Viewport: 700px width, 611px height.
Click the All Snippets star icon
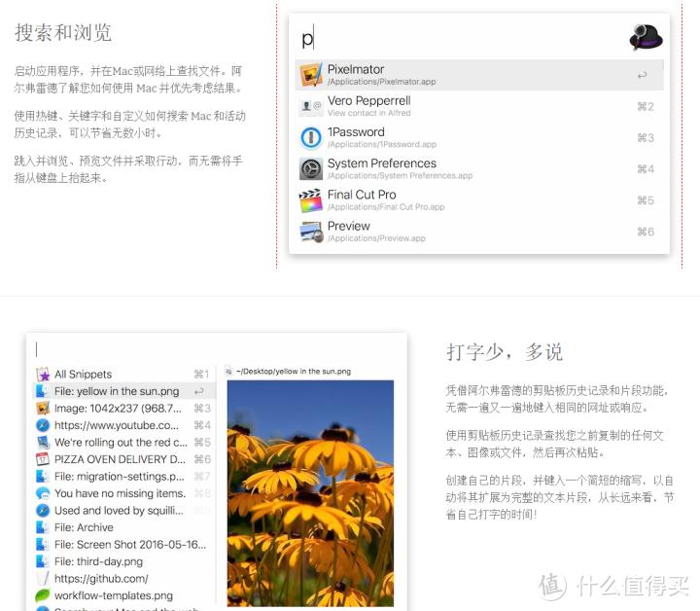point(43,374)
